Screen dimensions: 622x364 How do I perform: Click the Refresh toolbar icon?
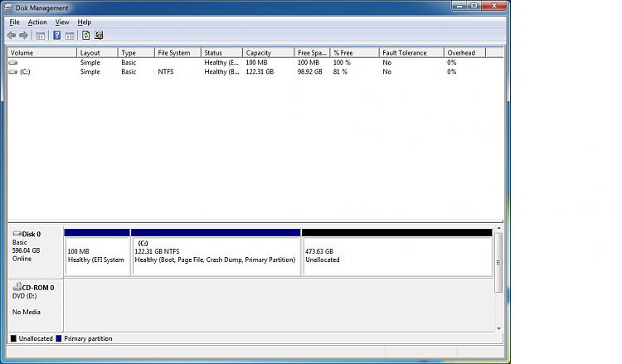pos(85,36)
